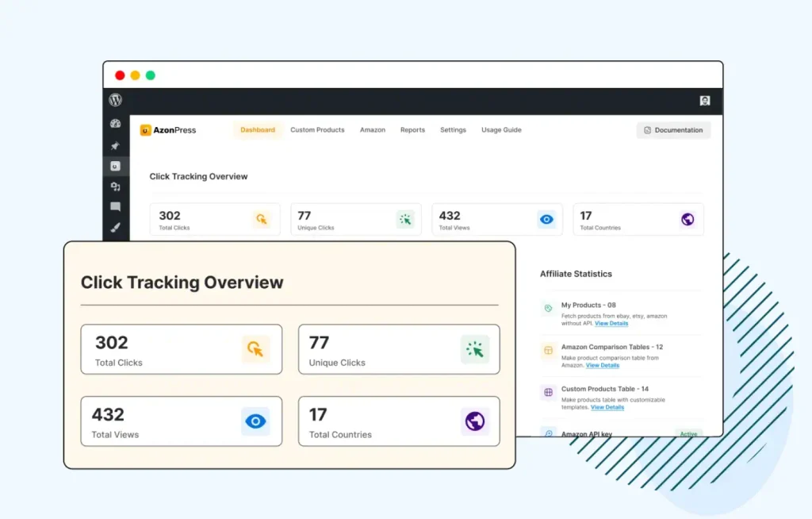812x519 pixels.
Task: Click the My Products - 08 title
Action: pyautogui.click(x=588, y=305)
